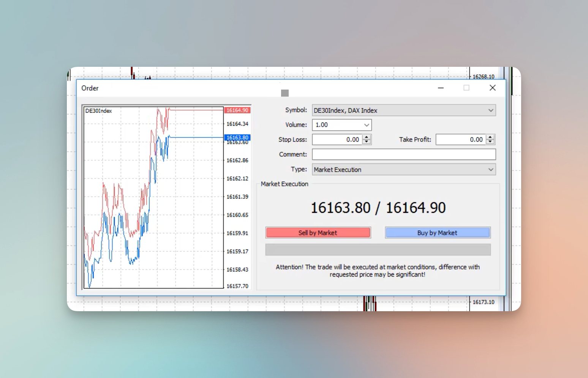Screen dimensions: 588x378
Task: Increase Take Profit with up arrow
Action: [x=490, y=137]
